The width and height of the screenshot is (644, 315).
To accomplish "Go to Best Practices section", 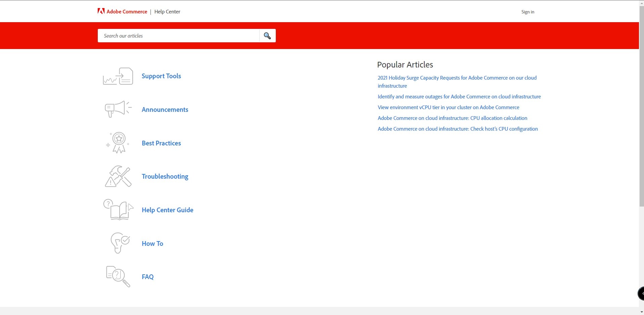I will pos(161,143).
